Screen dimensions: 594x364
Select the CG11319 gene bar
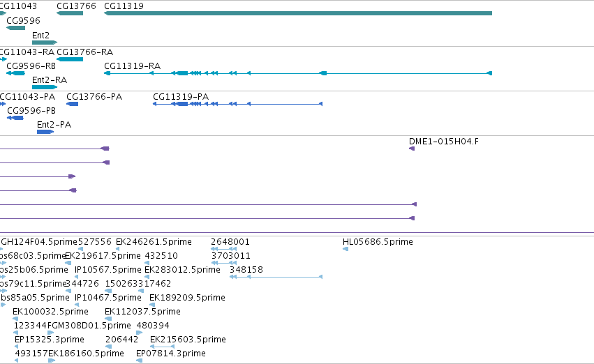298,13
